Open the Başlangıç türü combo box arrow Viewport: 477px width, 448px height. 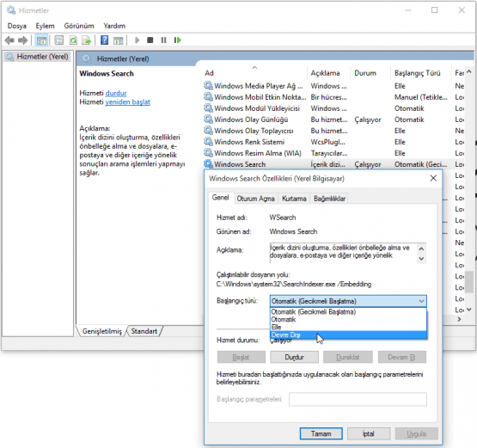tap(421, 301)
